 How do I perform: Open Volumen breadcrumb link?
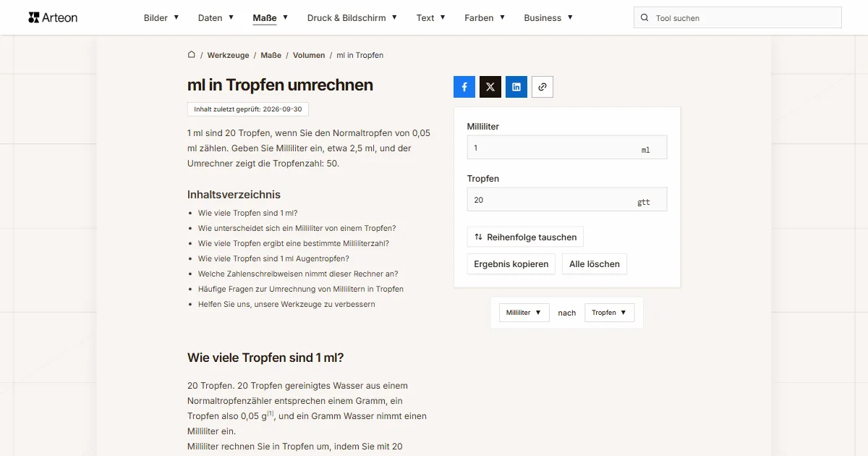tap(309, 55)
